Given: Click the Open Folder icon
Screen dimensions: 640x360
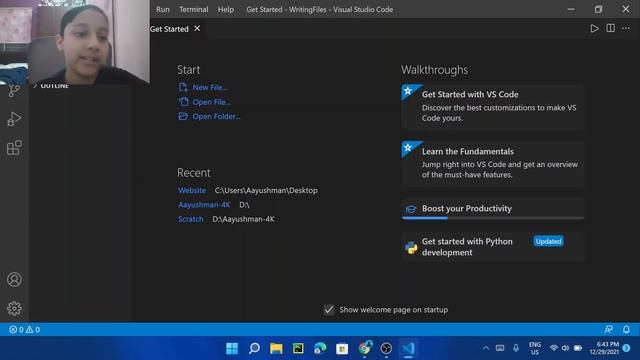Looking at the screenshot, I should click(x=183, y=116).
